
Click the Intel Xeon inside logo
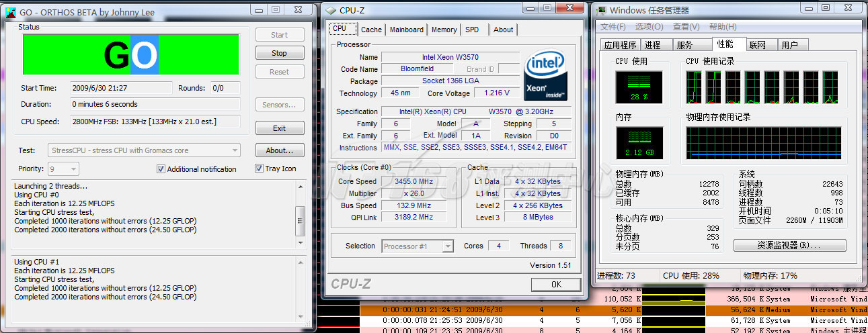[x=545, y=75]
